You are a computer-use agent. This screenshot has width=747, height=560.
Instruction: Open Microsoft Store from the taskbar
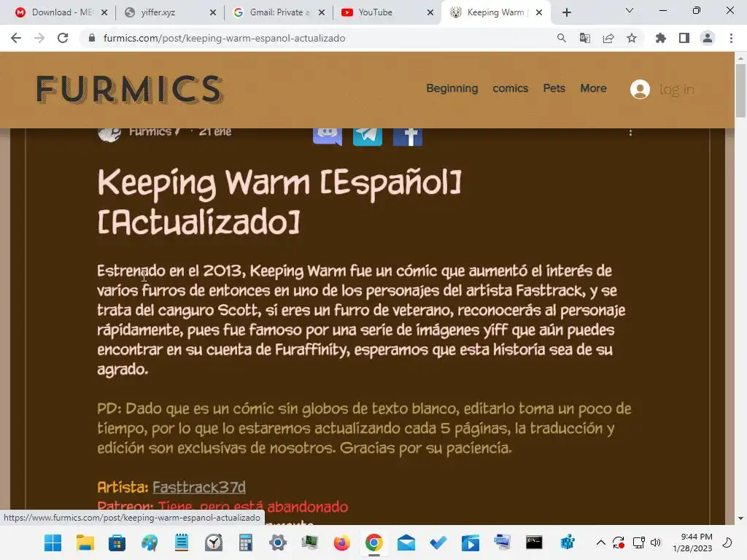click(117, 542)
